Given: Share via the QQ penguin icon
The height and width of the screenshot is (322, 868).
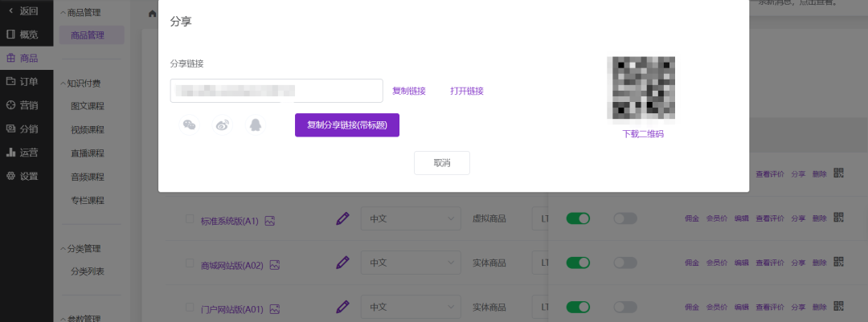Looking at the screenshot, I should pyautogui.click(x=256, y=124).
